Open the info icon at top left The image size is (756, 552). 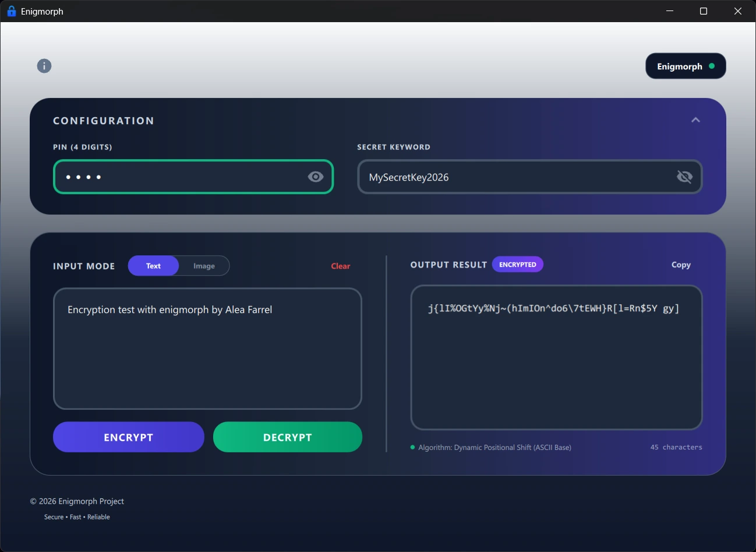point(44,66)
